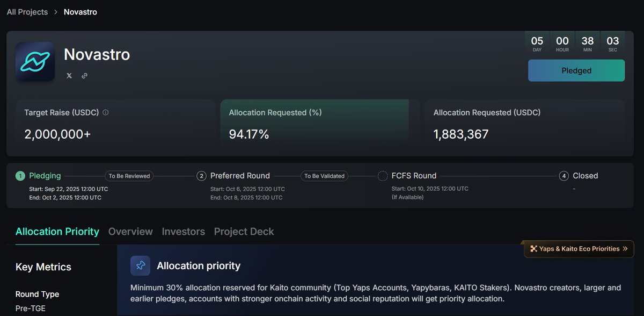
Task: Click the Key Metrics heading
Action: tap(43, 267)
